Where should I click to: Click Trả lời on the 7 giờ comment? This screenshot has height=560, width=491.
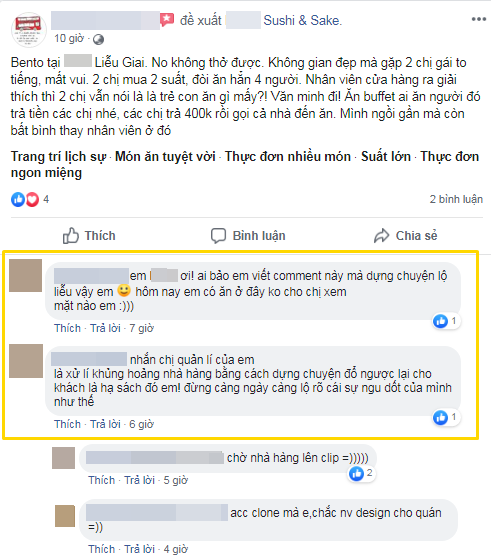click(x=105, y=328)
